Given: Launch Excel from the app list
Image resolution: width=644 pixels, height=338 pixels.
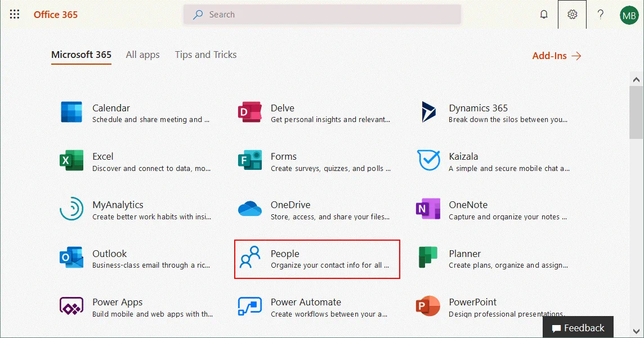Looking at the screenshot, I should (71, 161).
